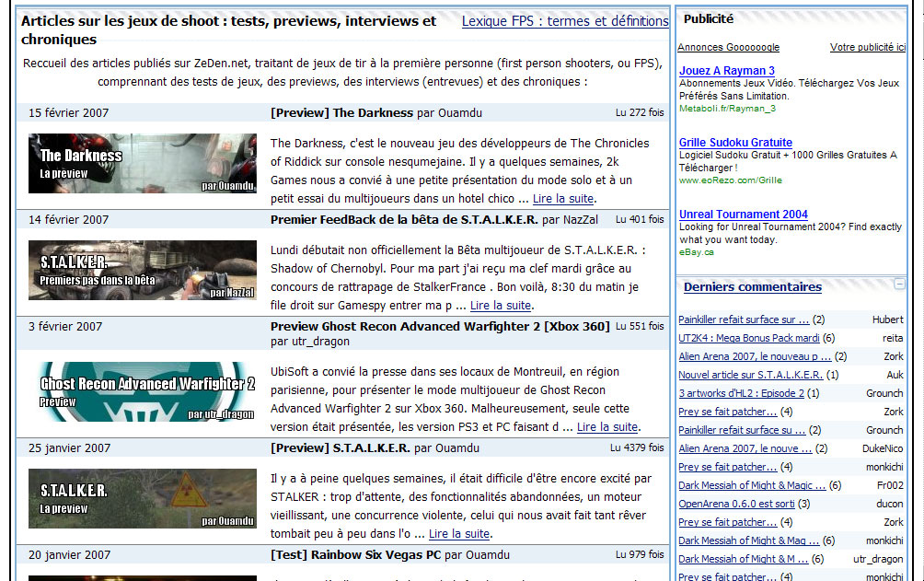Open Fr002's Dark Messiah of Might & Magic comment

click(752, 485)
